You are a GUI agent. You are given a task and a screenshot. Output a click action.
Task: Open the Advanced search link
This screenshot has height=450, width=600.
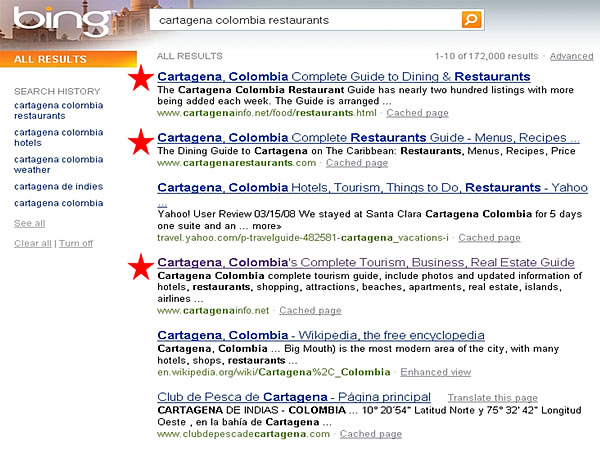[x=571, y=56]
